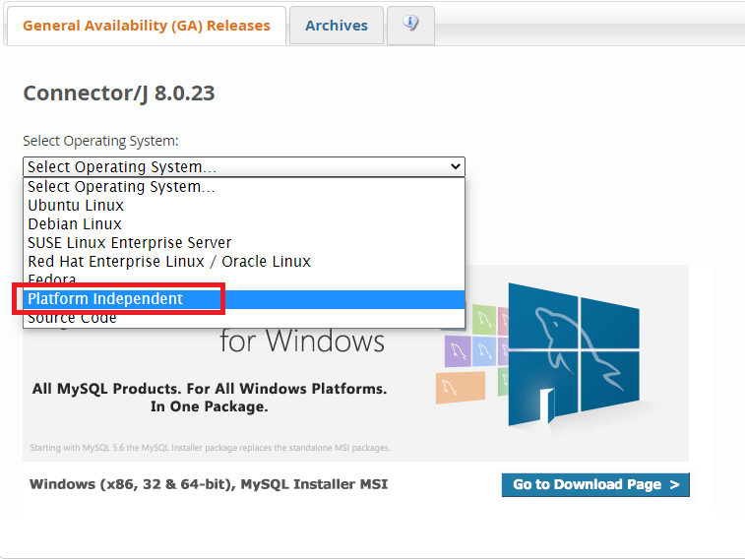This screenshot has height=560, width=745.
Task: Collapse the Select Operating System dropdown
Action: [x=244, y=166]
